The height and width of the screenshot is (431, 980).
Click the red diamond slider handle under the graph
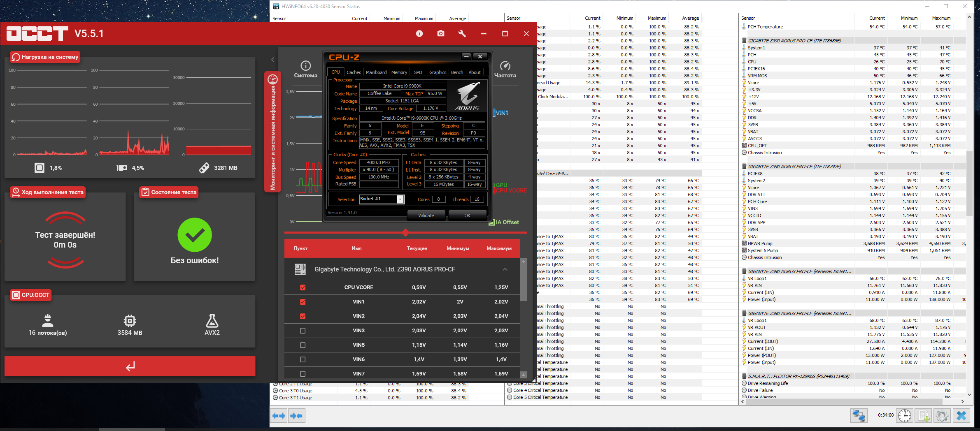coord(405,233)
